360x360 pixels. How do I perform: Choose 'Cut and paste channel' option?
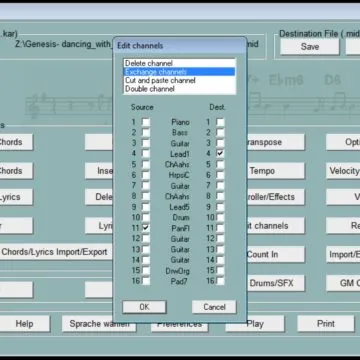[x=179, y=80]
